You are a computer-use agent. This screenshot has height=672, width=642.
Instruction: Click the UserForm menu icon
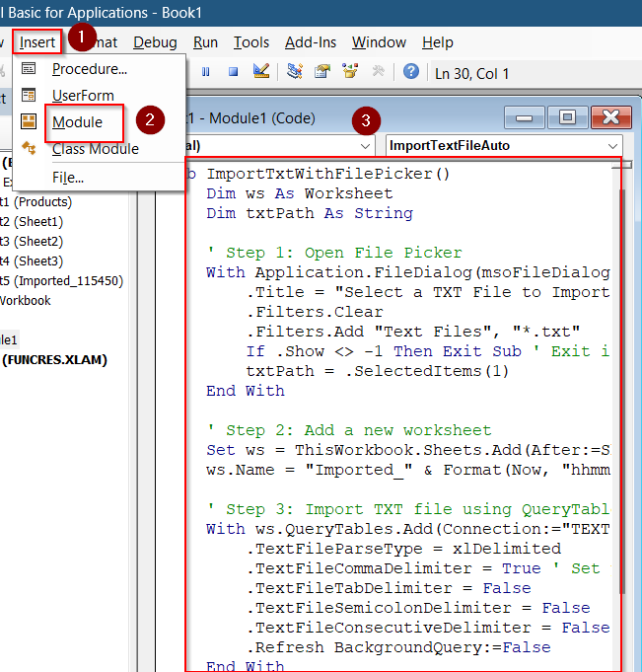pyautogui.click(x=29, y=95)
